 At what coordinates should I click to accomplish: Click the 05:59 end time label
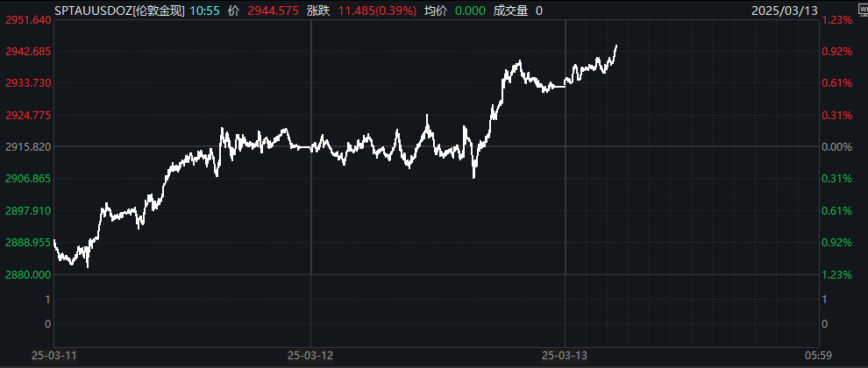pos(819,354)
